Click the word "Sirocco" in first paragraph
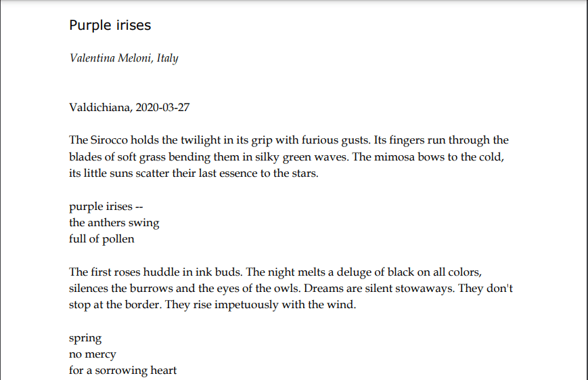The width and height of the screenshot is (588, 380). [x=108, y=140]
